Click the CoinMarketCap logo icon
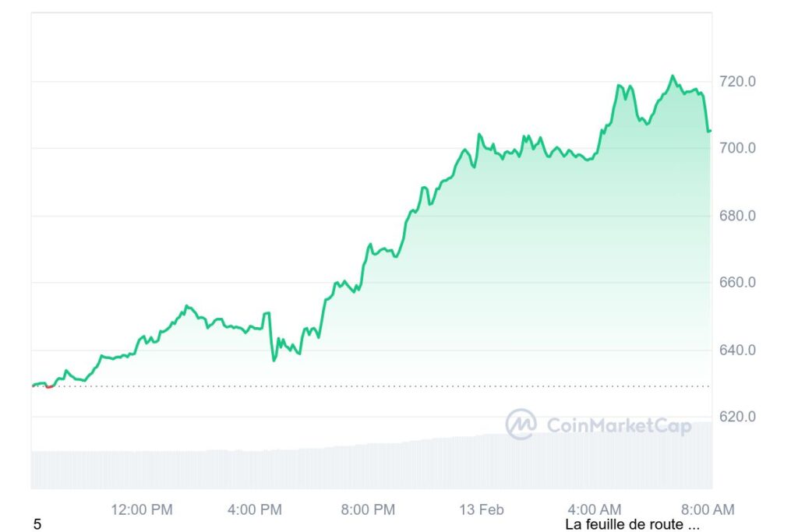The width and height of the screenshot is (798, 532). pyautogui.click(x=521, y=425)
